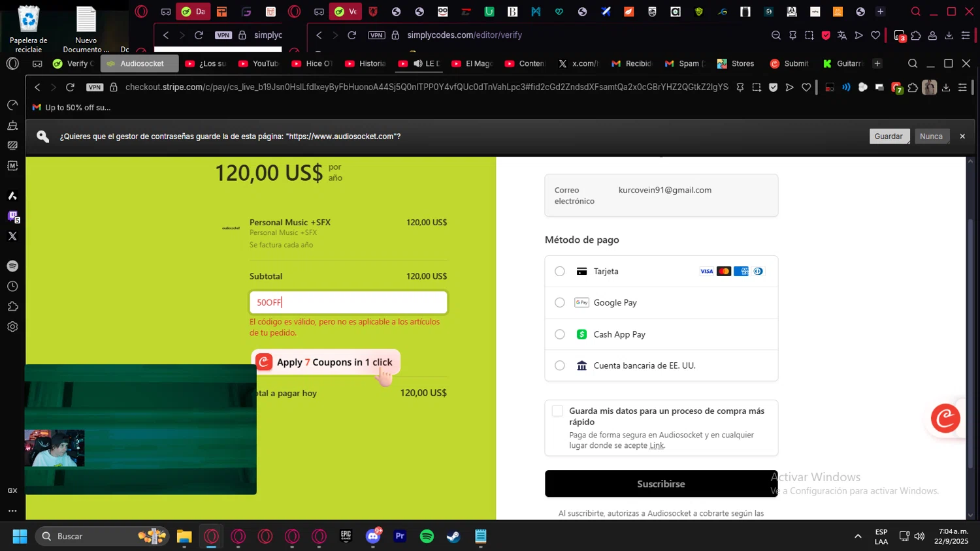Switch to the Guitarri tab
The height and width of the screenshot is (551, 980).
843,63
